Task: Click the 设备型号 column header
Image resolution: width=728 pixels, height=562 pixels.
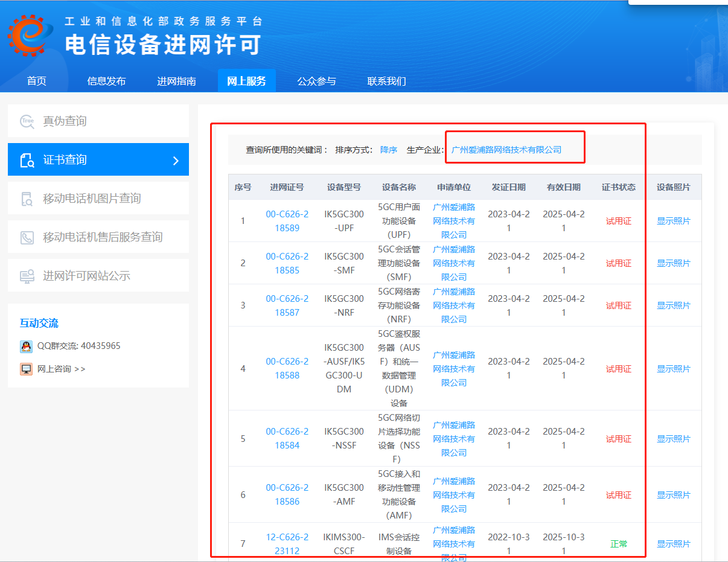Action: point(344,187)
